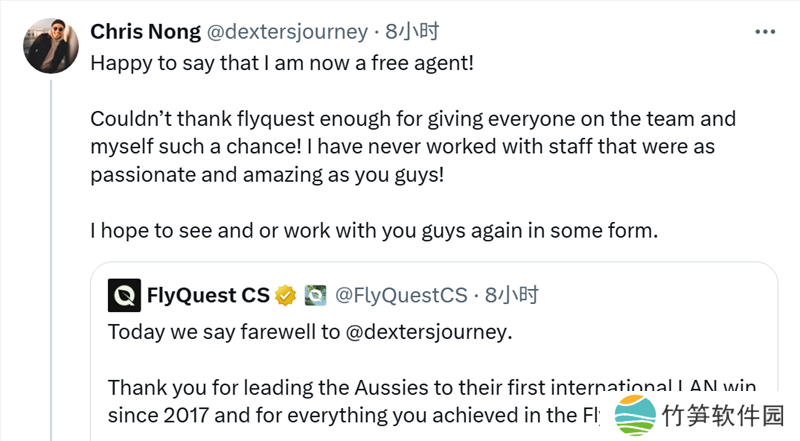Click the bamboo watermark logo icon
This screenshot has width=800, height=441.
[635, 414]
